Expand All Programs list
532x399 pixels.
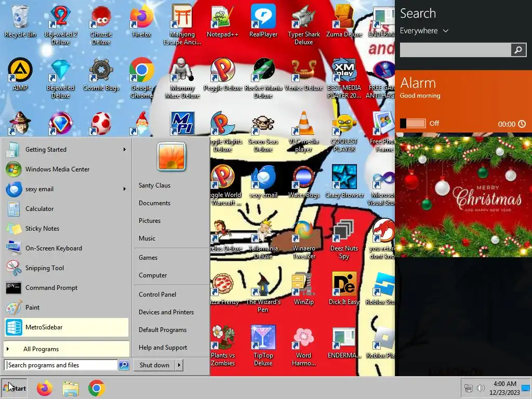click(x=66, y=349)
